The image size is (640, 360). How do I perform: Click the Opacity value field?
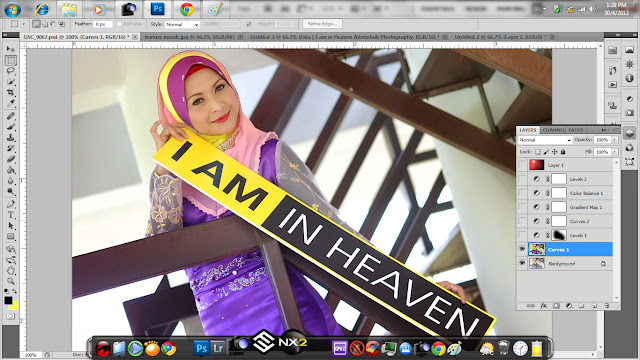602,140
